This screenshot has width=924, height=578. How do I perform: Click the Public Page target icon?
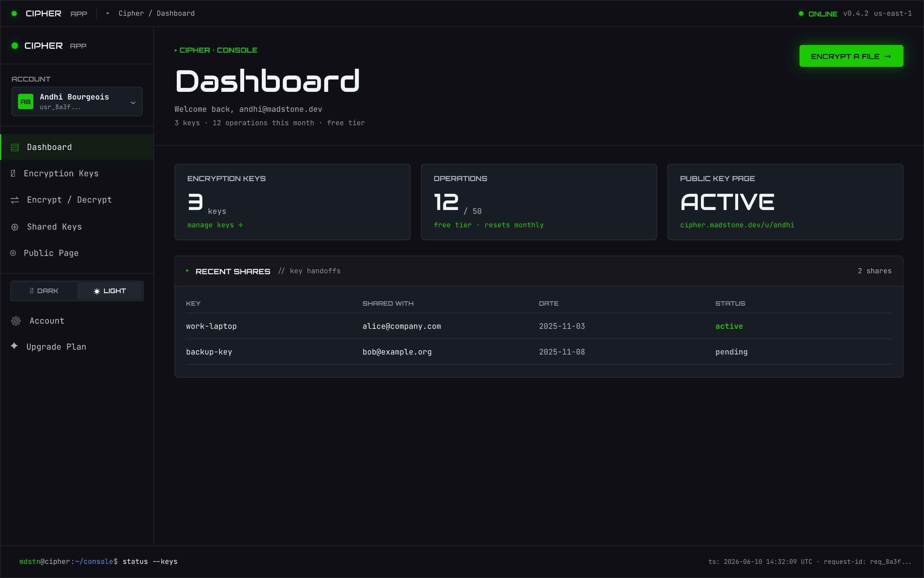[13, 253]
